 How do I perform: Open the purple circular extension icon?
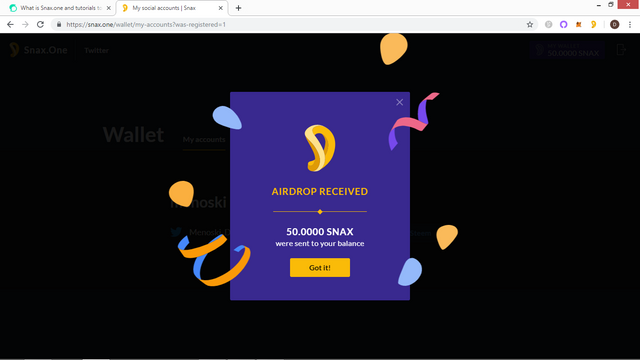click(x=563, y=24)
